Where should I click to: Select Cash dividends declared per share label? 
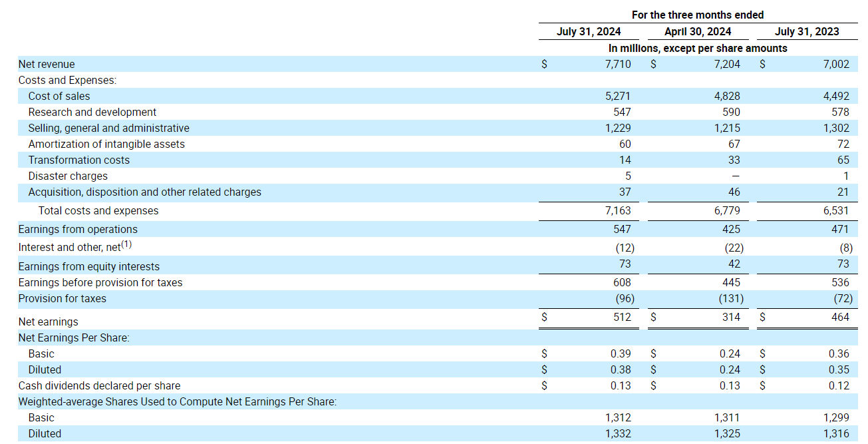[99, 386]
